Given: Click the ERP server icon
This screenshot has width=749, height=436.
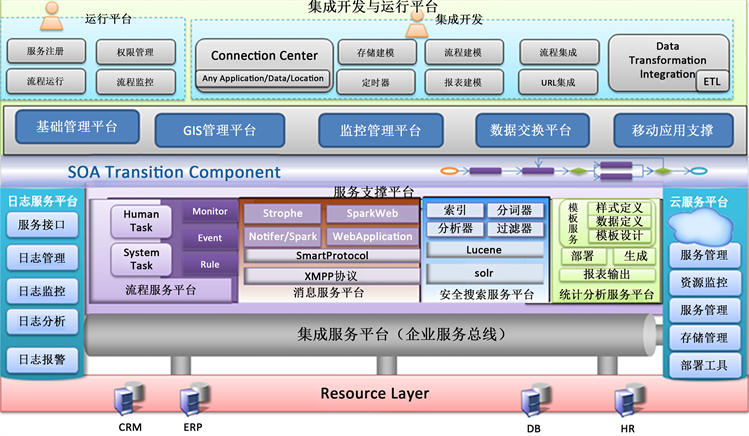Looking at the screenshot, I should tap(191, 402).
